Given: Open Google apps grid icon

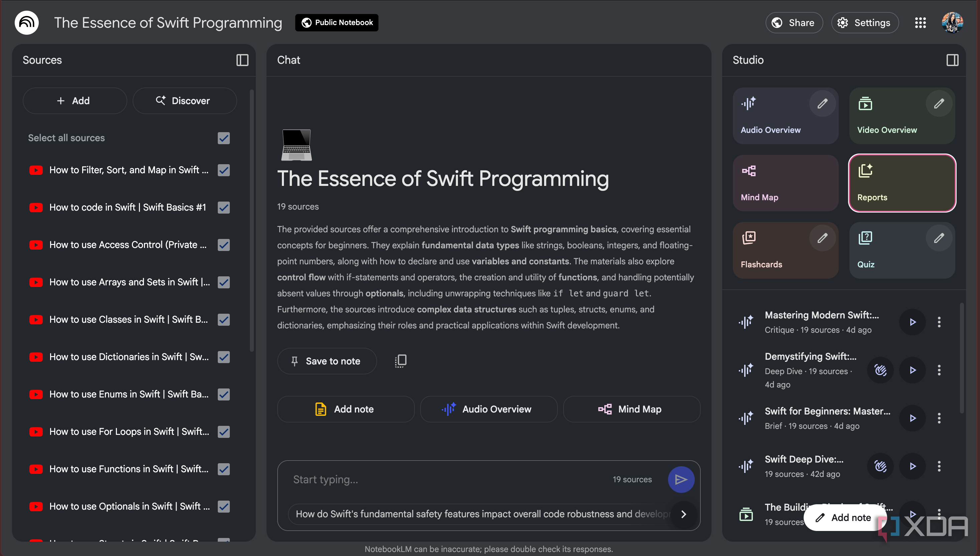Looking at the screenshot, I should point(921,23).
